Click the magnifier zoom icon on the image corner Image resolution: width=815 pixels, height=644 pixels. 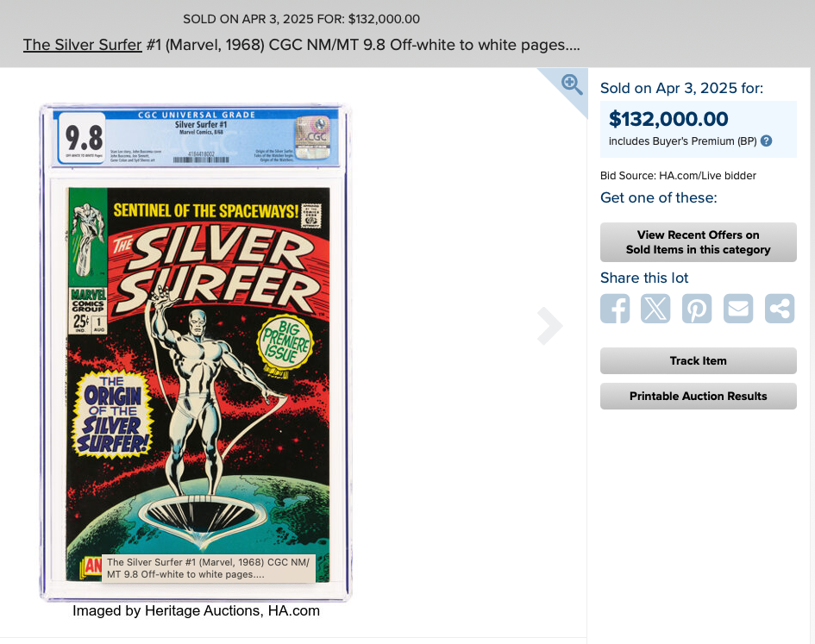pyautogui.click(x=572, y=84)
